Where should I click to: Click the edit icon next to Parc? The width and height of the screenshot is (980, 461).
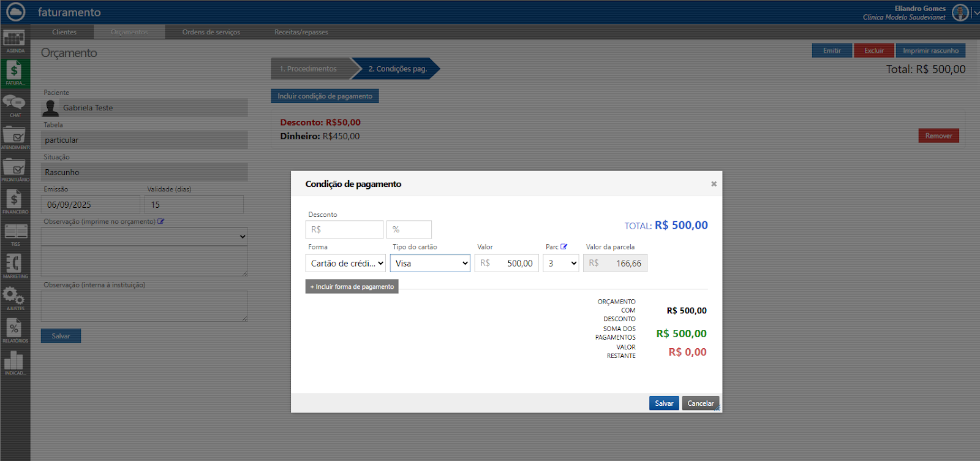(564, 246)
